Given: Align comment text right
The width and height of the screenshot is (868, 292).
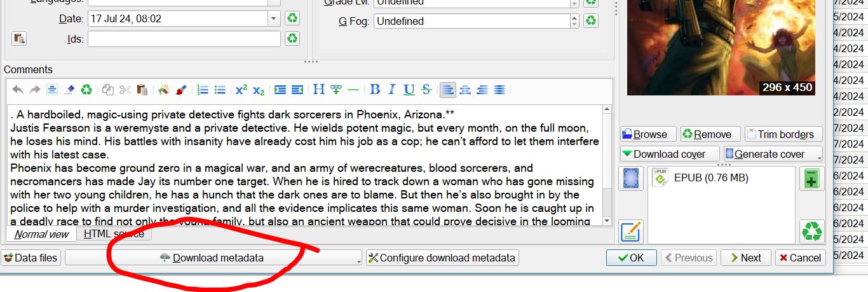Looking at the screenshot, I should [482, 90].
